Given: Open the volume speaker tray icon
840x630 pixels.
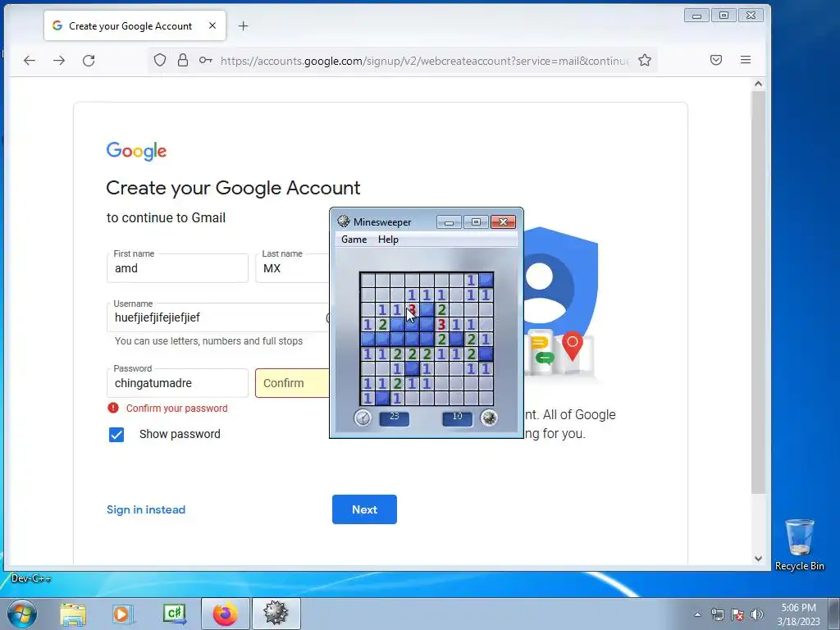Looking at the screenshot, I should [757, 614].
